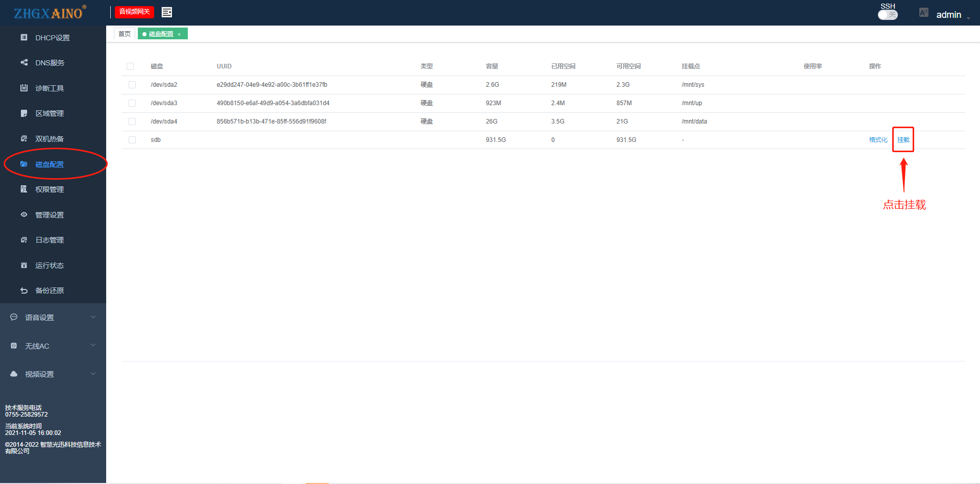
Task: Click the language translate icon beside admin
Action: (924, 12)
